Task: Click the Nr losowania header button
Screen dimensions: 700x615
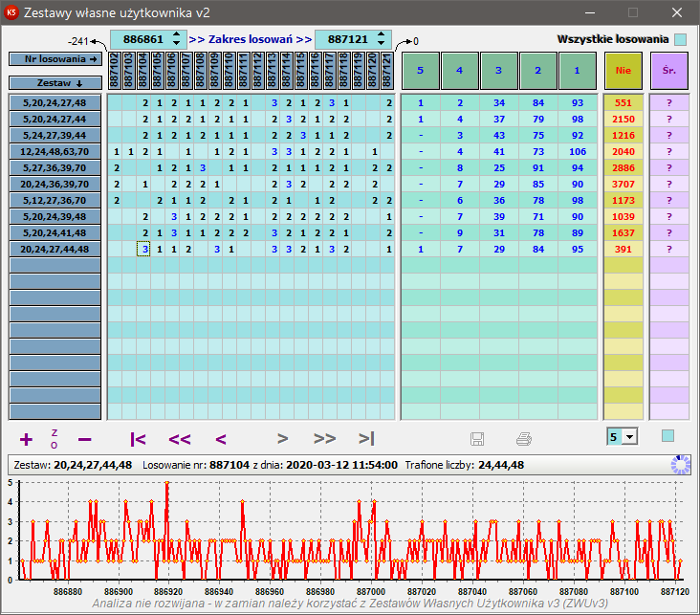Action: pyautogui.click(x=55, y=59)
